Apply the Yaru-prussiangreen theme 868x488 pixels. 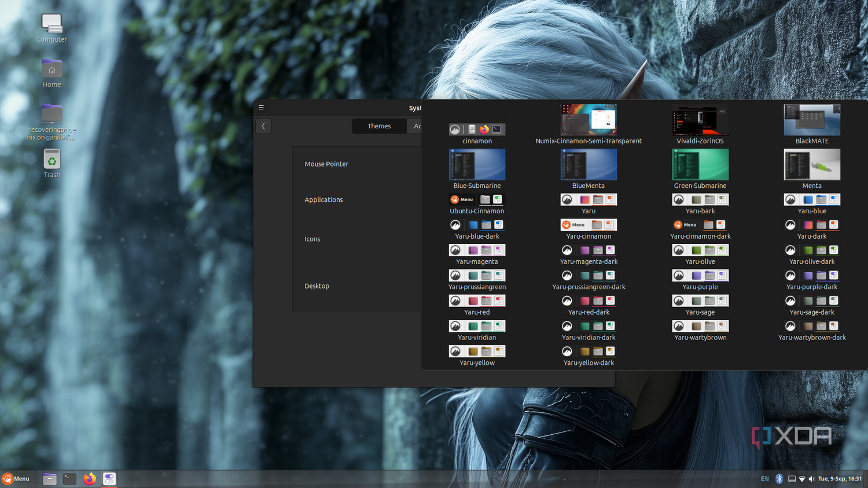[x=477, y=280]
